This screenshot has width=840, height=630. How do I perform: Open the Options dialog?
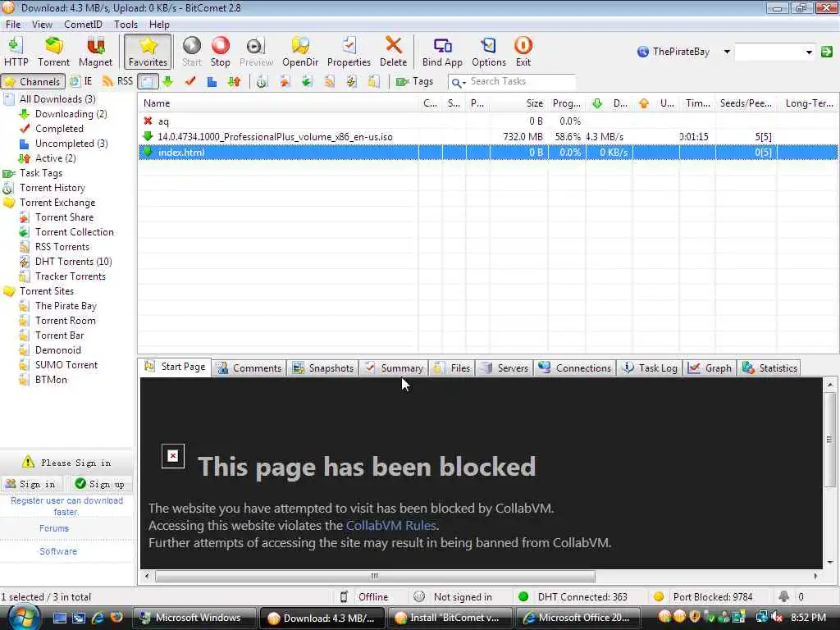pyautogui.click(x=489, y=52)
